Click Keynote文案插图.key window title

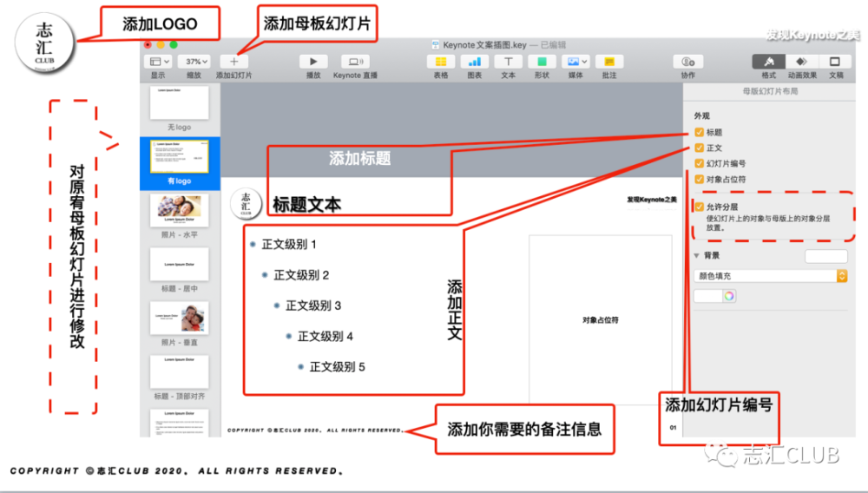coord(485,45)
